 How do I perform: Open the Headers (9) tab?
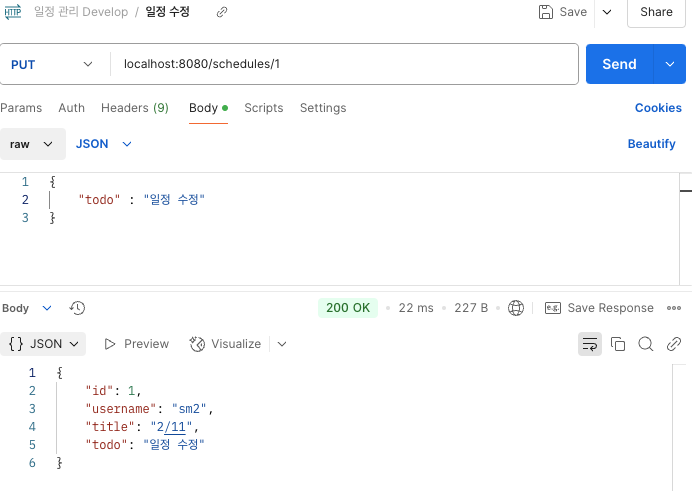135,108
